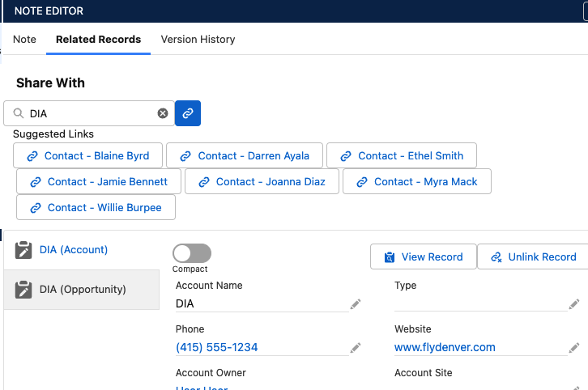The image size is (588, 390).
Task: Call phone number (415) 555-1234
Action: [216, 347]
